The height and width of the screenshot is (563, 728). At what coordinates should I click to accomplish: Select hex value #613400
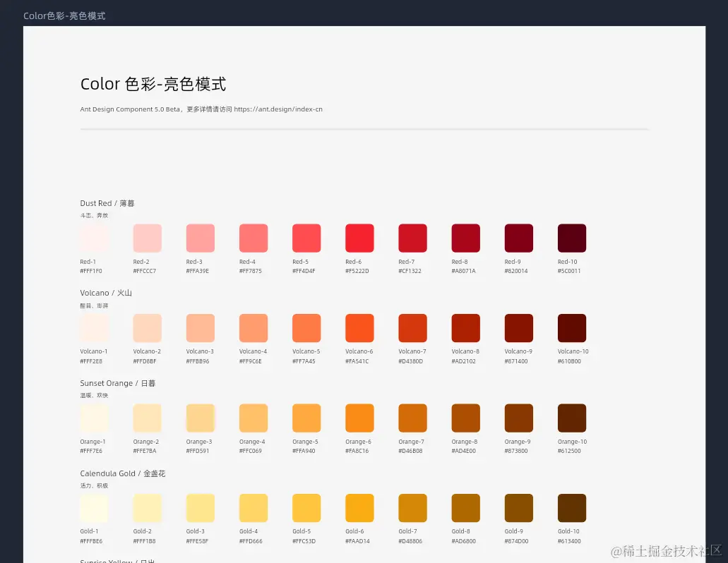569,541
